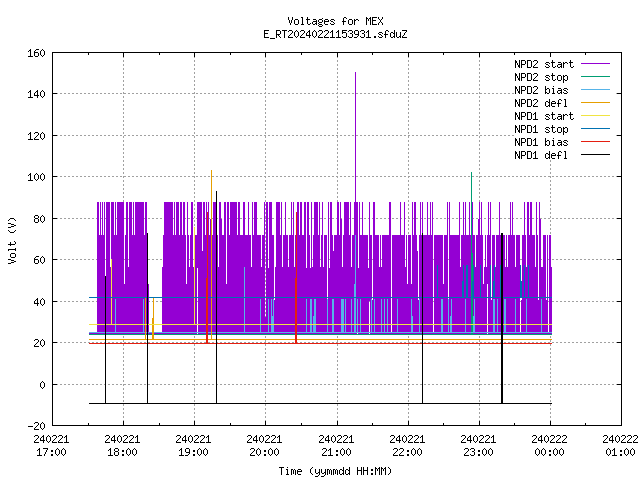Click the black line sample beside NPD1 defl
Viewport: 640px width, 480px height.
(595, 155)
